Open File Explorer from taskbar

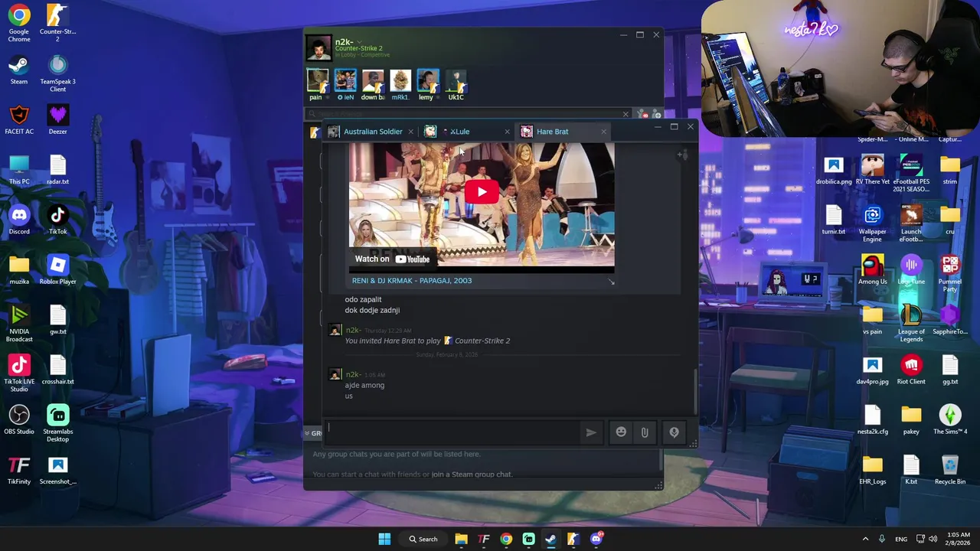[461, 539]
